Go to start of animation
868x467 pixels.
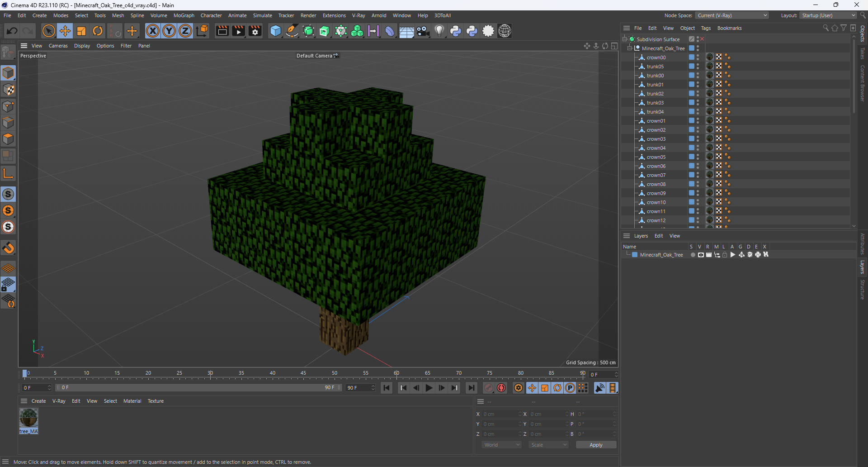pos(387,388)
